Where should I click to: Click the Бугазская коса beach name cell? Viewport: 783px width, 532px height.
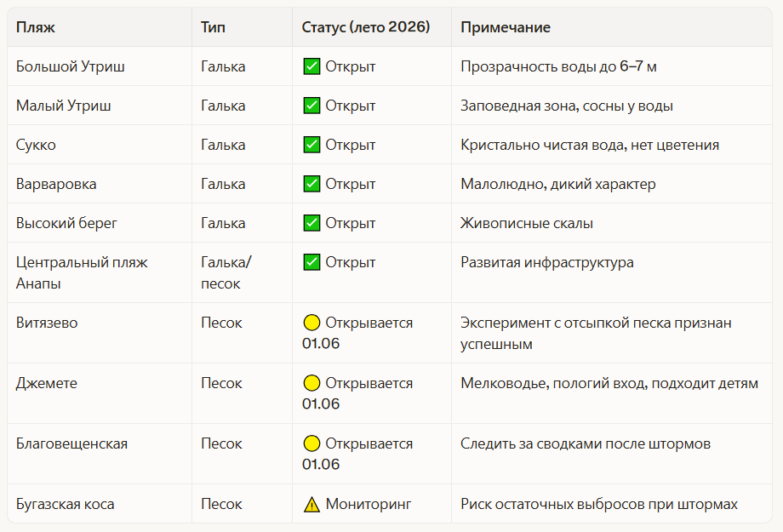click(65, 504)
